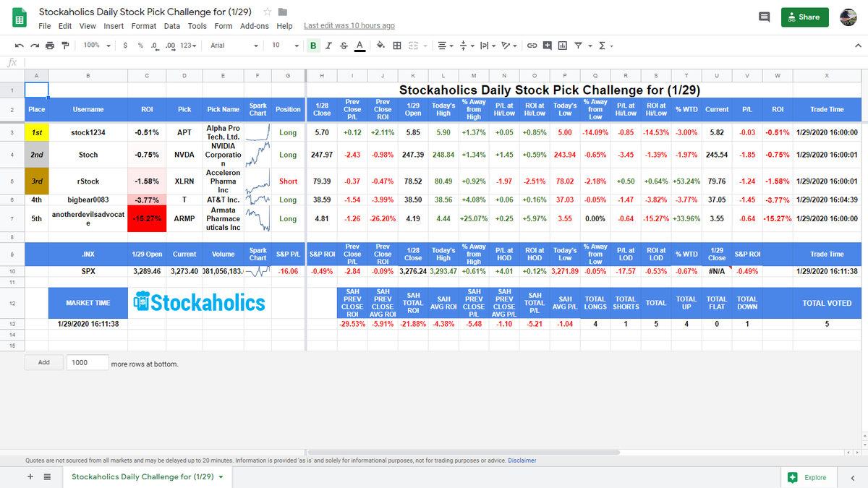Create a filter

pos(578,46)
